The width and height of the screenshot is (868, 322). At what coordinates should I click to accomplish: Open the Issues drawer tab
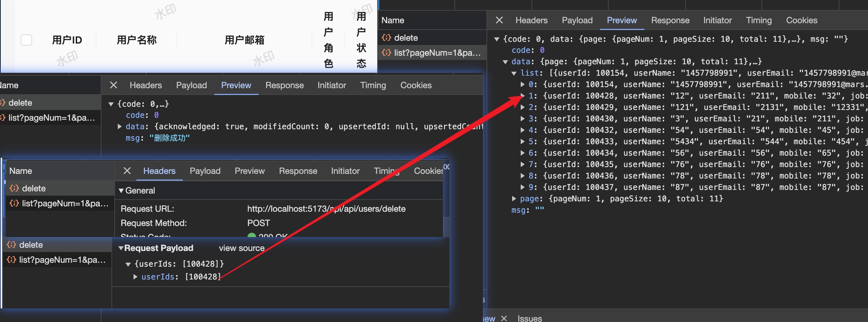click(x=529, y=318)
